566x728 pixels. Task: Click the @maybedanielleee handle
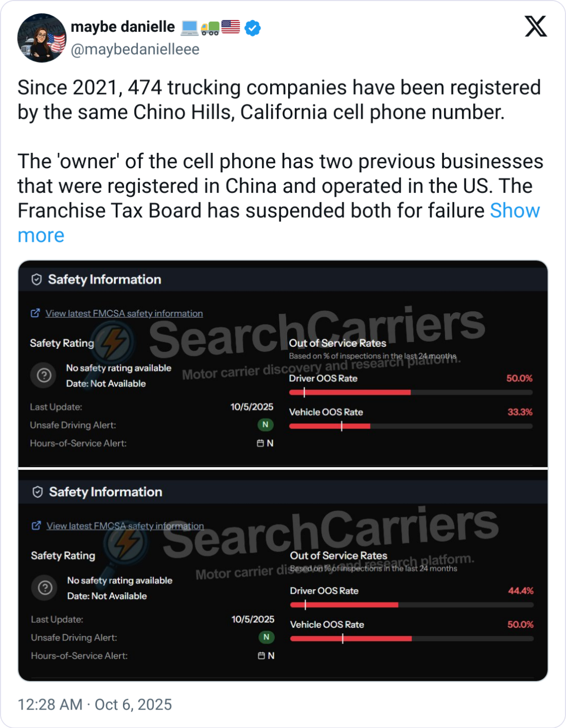click(x=135, y=49)
